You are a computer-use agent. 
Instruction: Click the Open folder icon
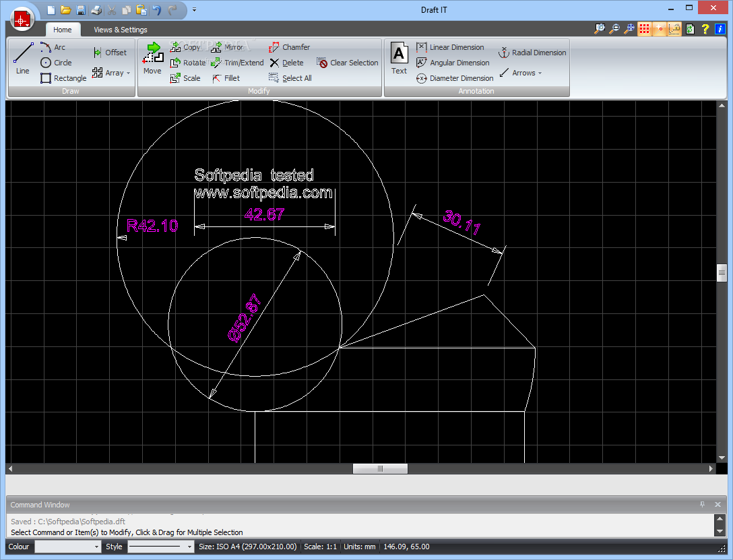point(66,10)
